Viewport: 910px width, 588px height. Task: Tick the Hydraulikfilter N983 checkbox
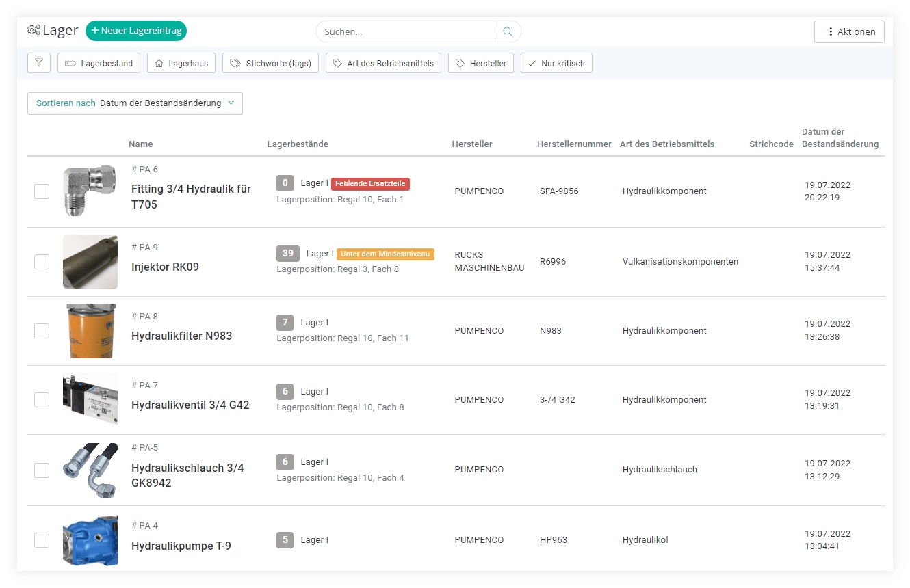pos(42,331)
